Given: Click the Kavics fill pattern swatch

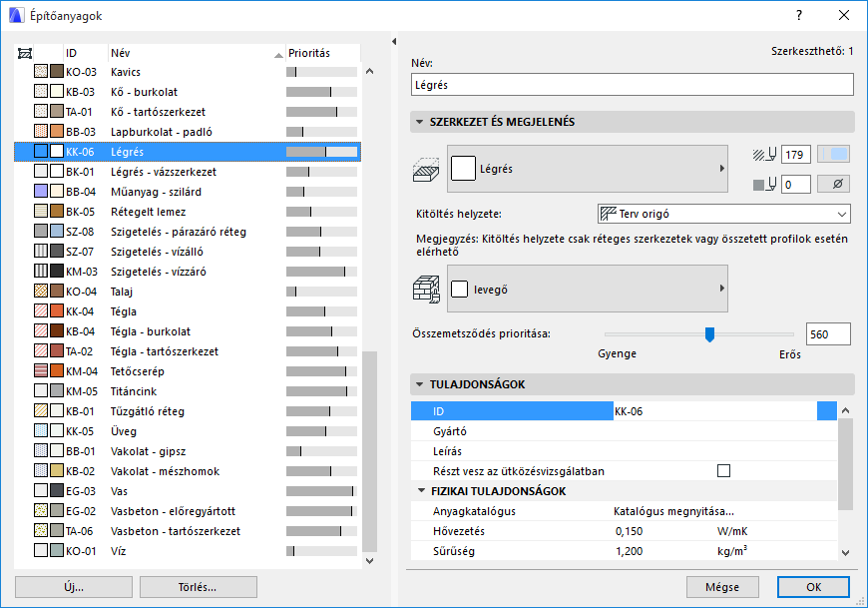Looking at the screenshot, I should [41, 72].
